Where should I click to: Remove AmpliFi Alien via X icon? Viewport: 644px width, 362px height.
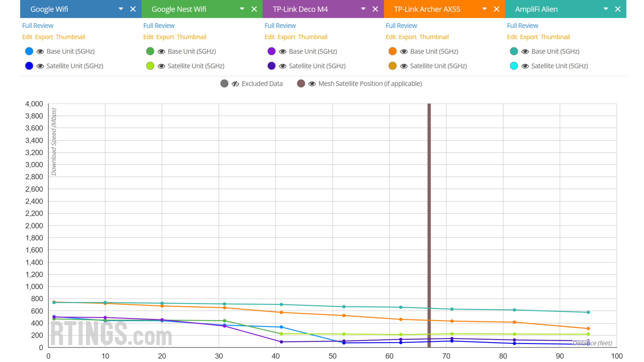[x=618, y=9]
